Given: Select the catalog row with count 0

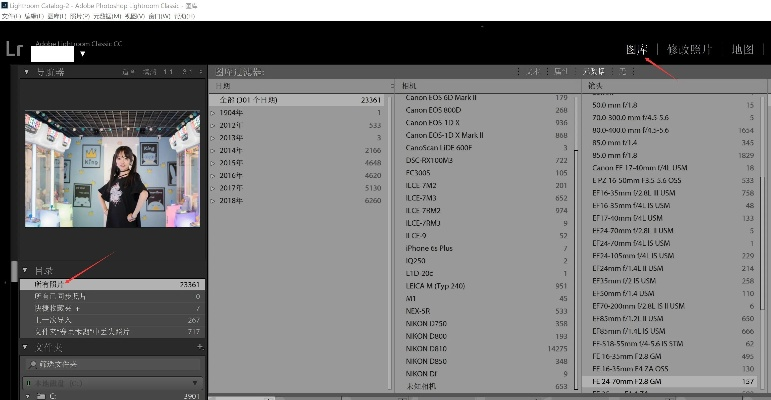Looking at the screenshot, I should pyautogui.click(x=112, y=296).
